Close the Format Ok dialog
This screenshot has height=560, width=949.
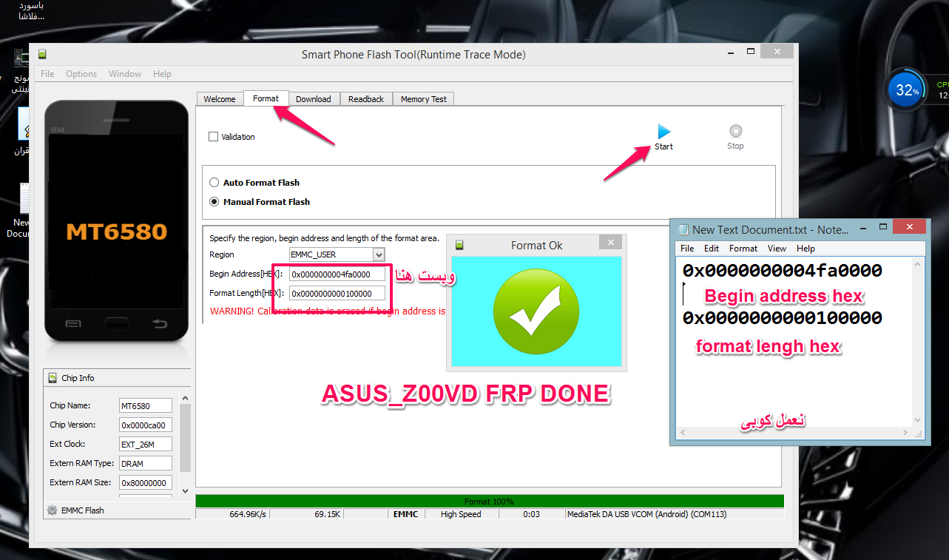610,242
